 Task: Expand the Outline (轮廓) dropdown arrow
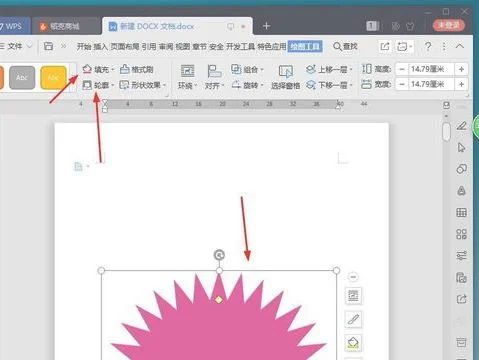point(112,85)
